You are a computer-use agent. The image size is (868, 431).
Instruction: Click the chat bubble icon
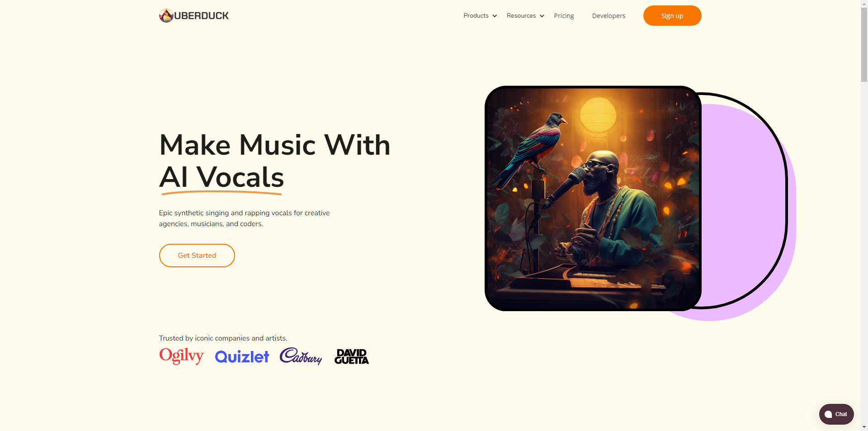pos(828,414)
